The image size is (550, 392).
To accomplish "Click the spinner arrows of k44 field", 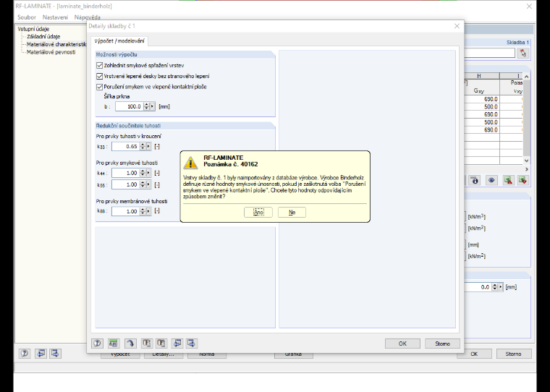I will [x=143, y=173].
